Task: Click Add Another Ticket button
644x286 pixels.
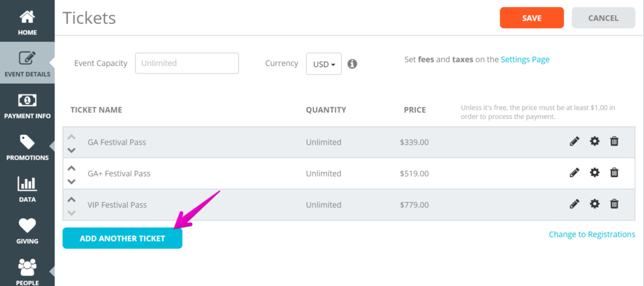Action: 123,238
